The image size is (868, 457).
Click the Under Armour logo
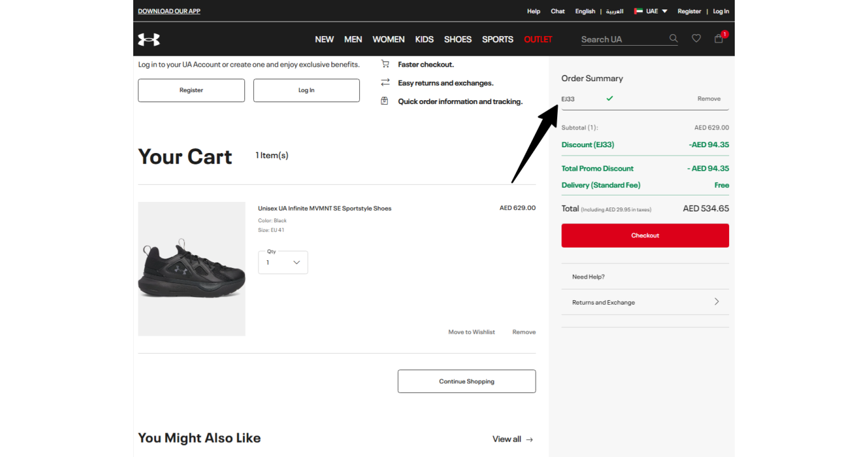(x=149, y=39)
